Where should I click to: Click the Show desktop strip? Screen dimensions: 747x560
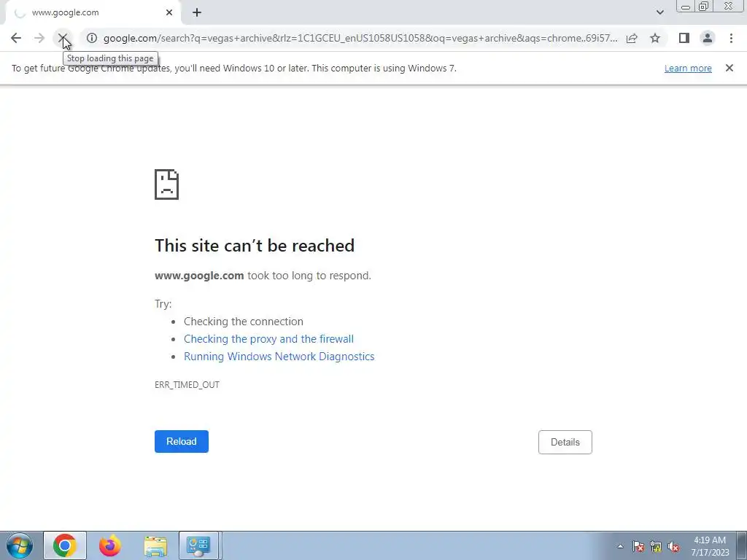pyautogui.click(x=742, y=545)
